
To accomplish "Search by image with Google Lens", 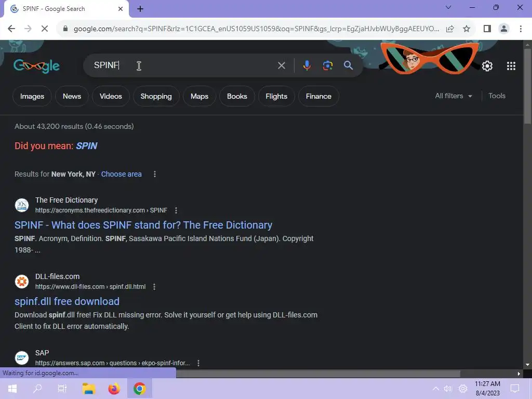I will click(327, 65).
